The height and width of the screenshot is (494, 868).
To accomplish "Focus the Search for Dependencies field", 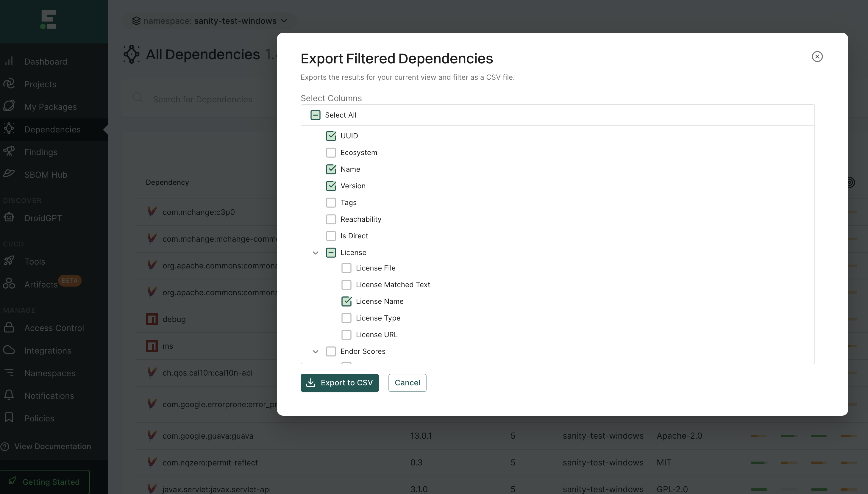I will (x=202, y=99).
